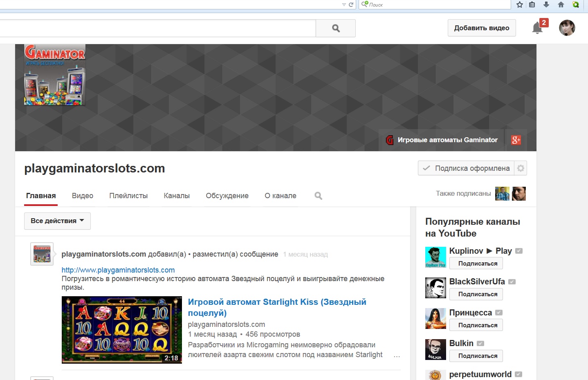Focus the browser 'Поиск' search field
The height and width of the screenshot is (380, 588).
pos(435,4)
